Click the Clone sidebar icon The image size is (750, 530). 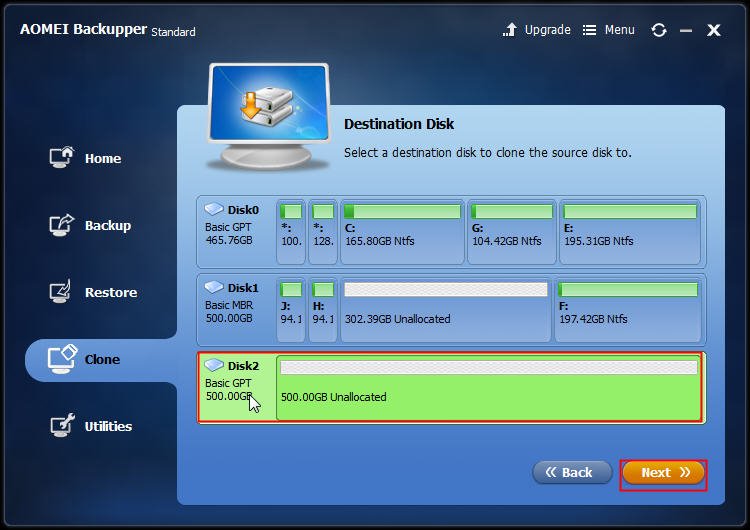[x=62, y=359]
